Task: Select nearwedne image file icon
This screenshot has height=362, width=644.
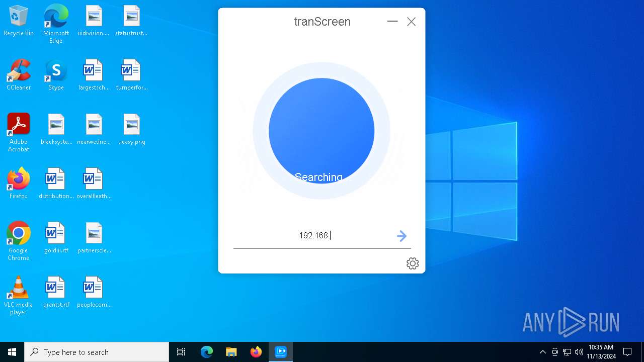Action: tap(94, 129)
